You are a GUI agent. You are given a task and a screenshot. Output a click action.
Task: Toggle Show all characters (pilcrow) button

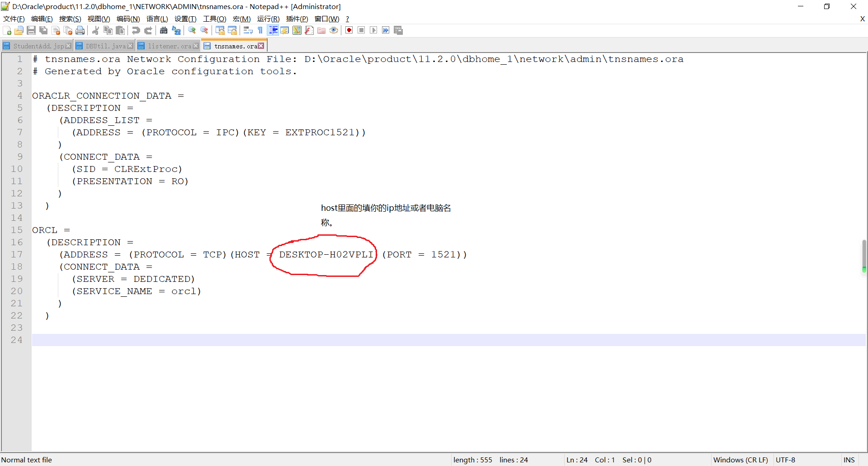click(x=260, y=30)
